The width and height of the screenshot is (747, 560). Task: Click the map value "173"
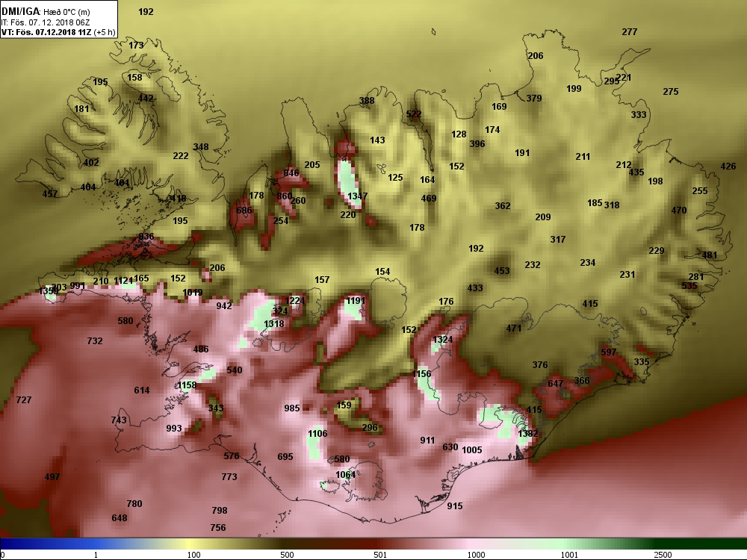click(136, 46)
